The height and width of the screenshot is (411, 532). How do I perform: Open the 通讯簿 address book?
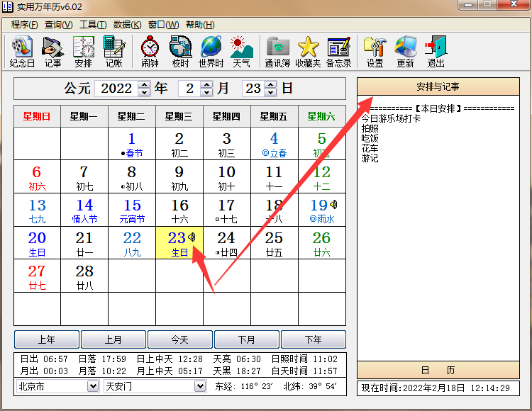(277, 52)
